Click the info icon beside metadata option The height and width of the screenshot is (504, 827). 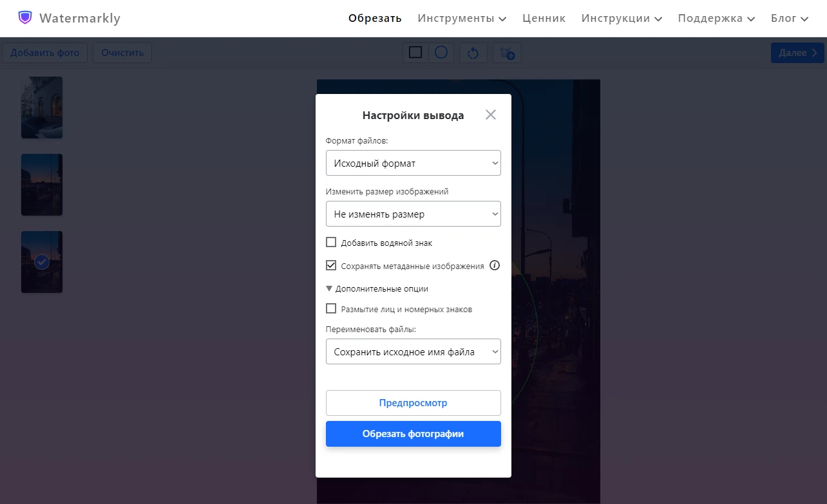[x=495, y=265]
